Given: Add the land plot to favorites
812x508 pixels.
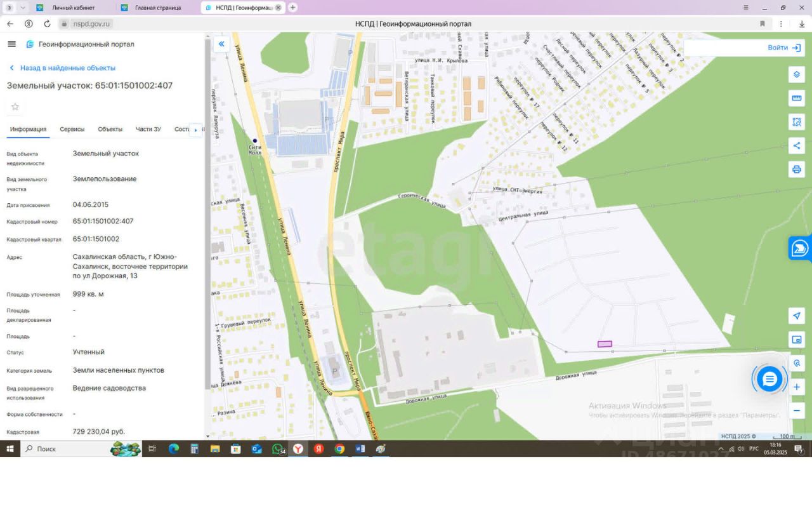Looking at the screenshot, I should pos(15,107).
